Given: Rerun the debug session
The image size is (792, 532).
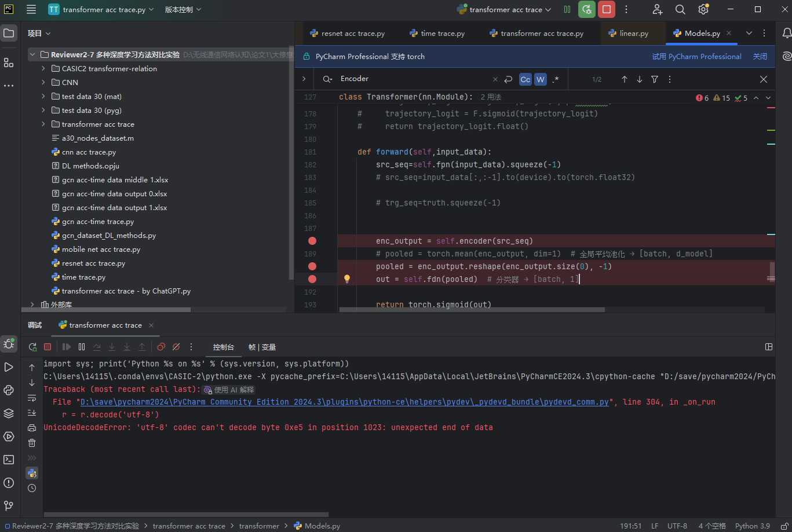Looking at the screenshot, I should tap(32, 346).
